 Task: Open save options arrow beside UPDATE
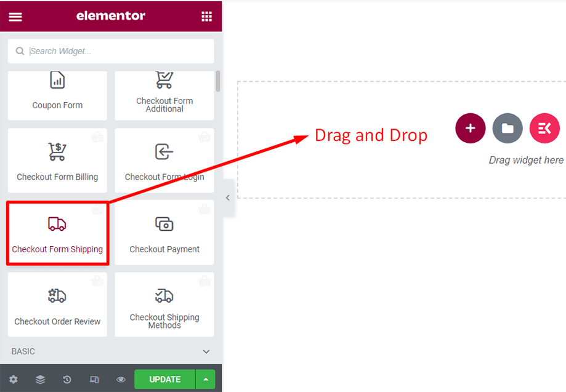[206, 379]
